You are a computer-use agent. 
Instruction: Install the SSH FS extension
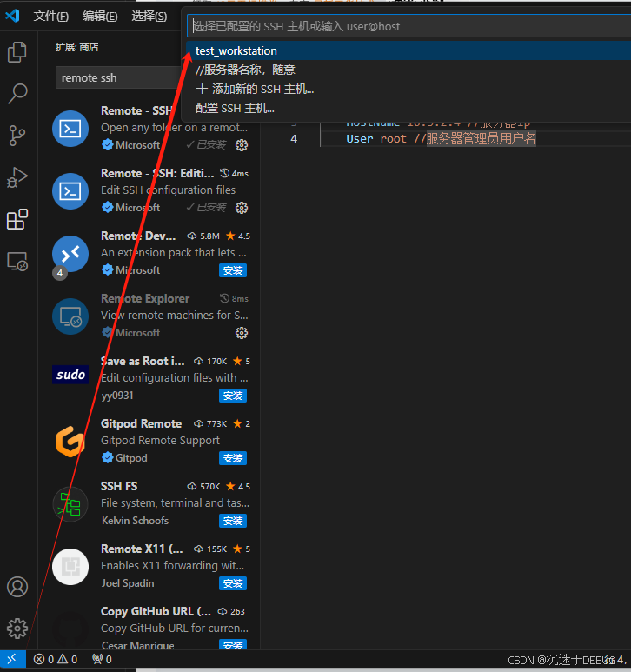pos(233,521)
